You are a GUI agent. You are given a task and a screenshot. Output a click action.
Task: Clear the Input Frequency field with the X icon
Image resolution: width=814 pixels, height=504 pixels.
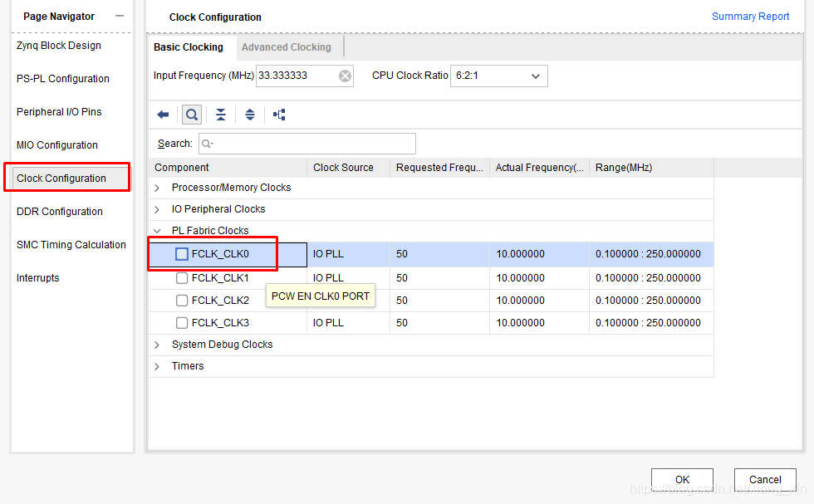(x=345, y=76)
